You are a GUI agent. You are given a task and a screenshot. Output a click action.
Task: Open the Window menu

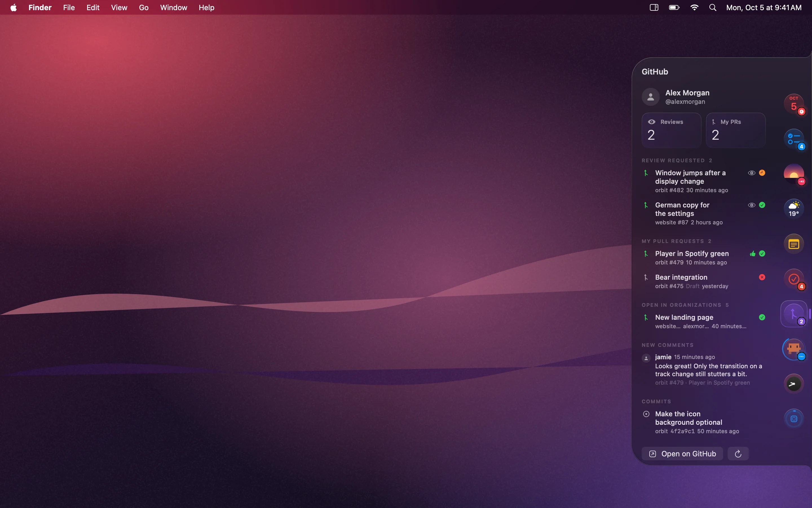tap(173, 7)
